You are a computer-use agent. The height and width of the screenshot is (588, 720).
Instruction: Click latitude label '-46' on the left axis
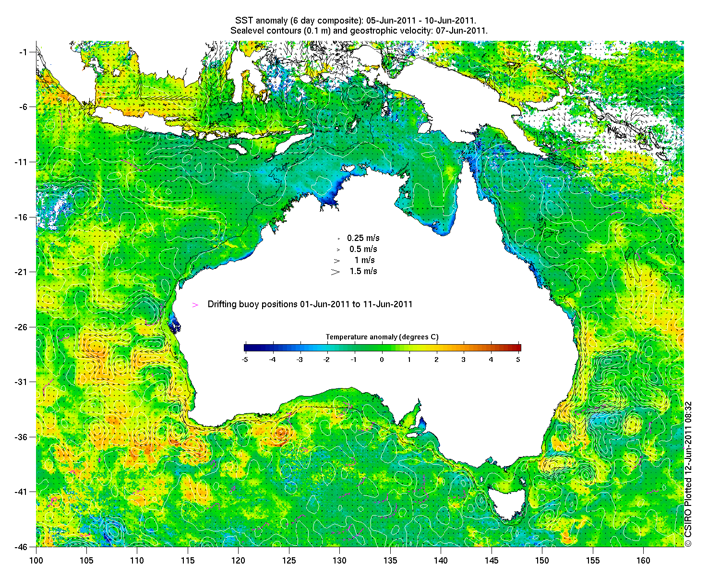point(21,546)
